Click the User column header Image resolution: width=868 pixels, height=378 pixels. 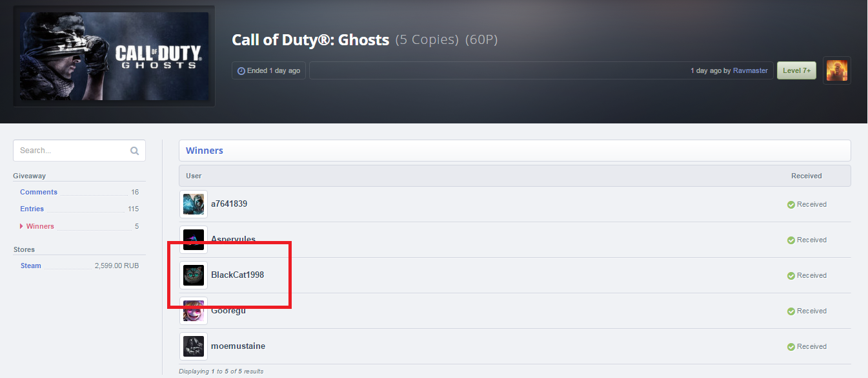pos(194,176)
